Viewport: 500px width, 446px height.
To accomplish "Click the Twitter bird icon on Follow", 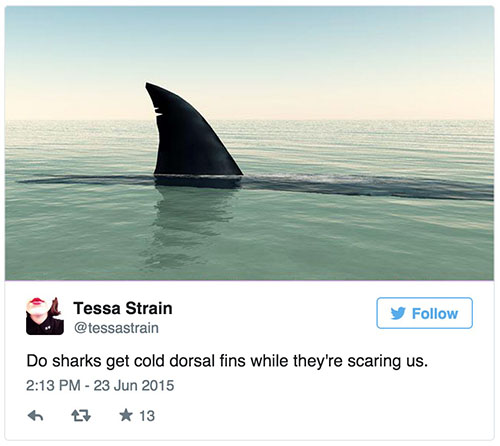I will tap(398, 313).
